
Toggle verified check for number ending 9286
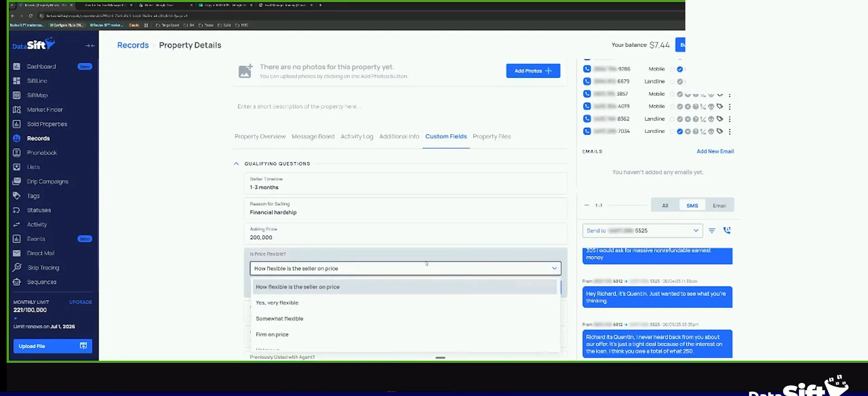(x=680, y=69)
